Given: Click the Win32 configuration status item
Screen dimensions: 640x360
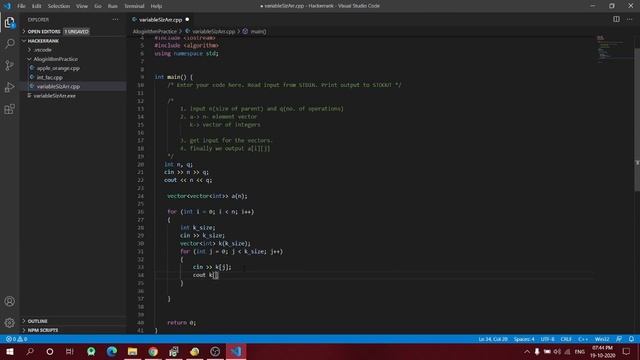Looking at the screenshot, I should pos(602,339).
